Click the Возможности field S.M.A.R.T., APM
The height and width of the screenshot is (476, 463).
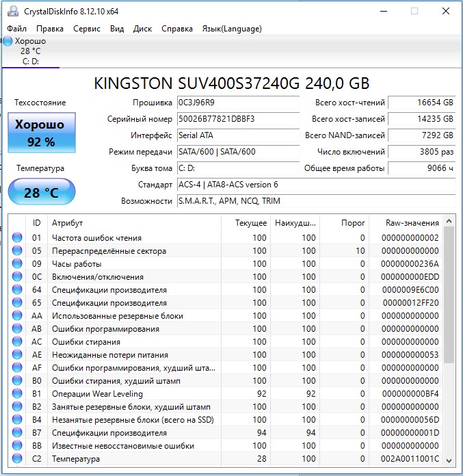(317, 201)
